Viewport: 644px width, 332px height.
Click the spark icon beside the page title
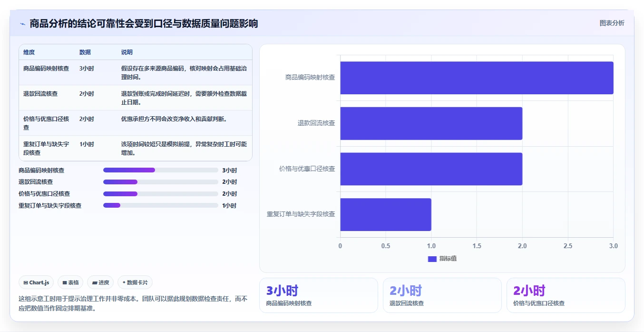pyautogui.click(x=22, y=24)
